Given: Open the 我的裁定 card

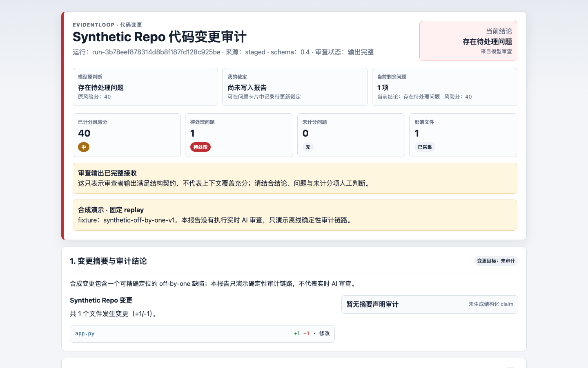Looking at the screenshot, I should tap(295, 87).
